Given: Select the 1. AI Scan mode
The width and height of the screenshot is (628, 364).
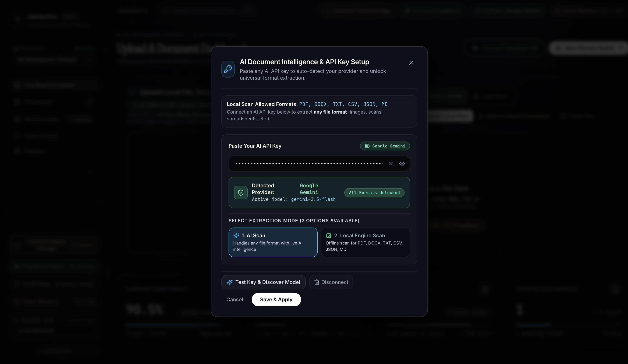Looking at the screenshot, I should [273, 242].
